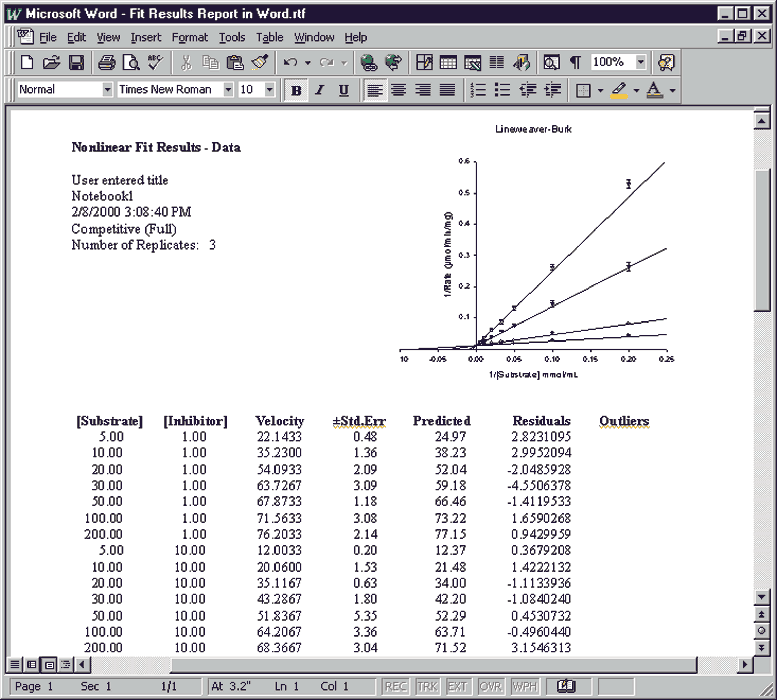The image size is (777, 700).
Task: Run Spelling and Grammar check
Action: tap(155, 62)
